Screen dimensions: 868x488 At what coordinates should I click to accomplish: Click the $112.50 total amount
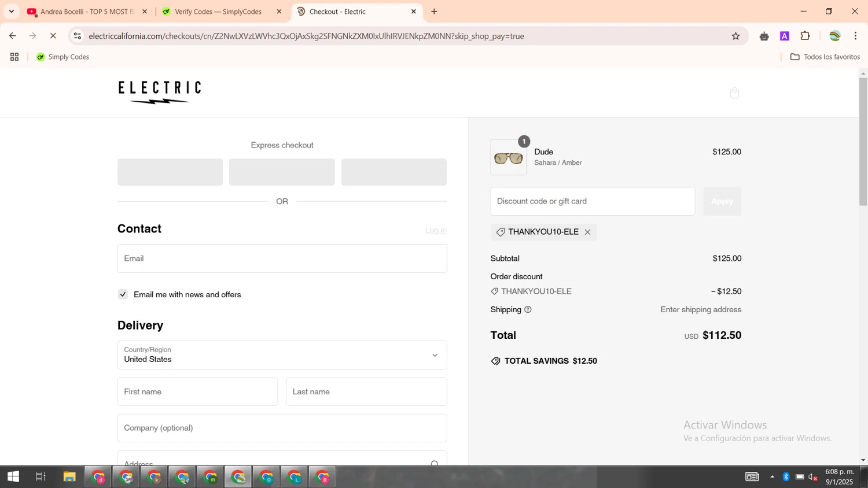tap(722, 335)
